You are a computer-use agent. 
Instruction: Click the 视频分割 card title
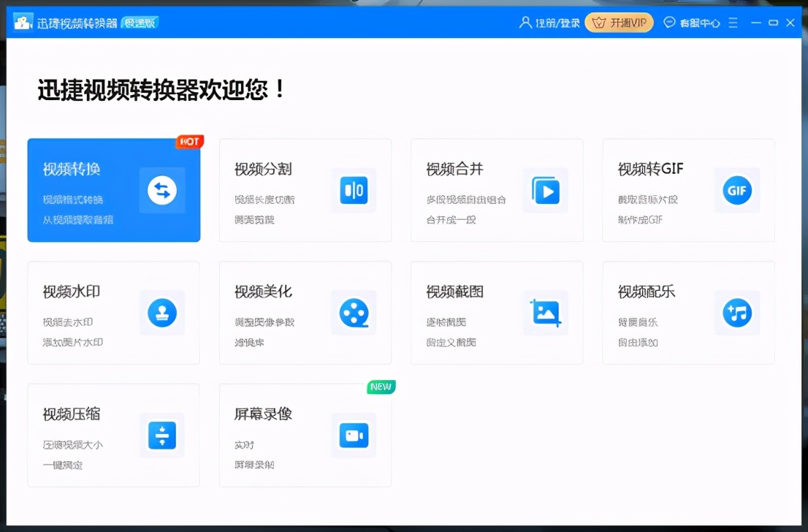click(x=263, y=169)
